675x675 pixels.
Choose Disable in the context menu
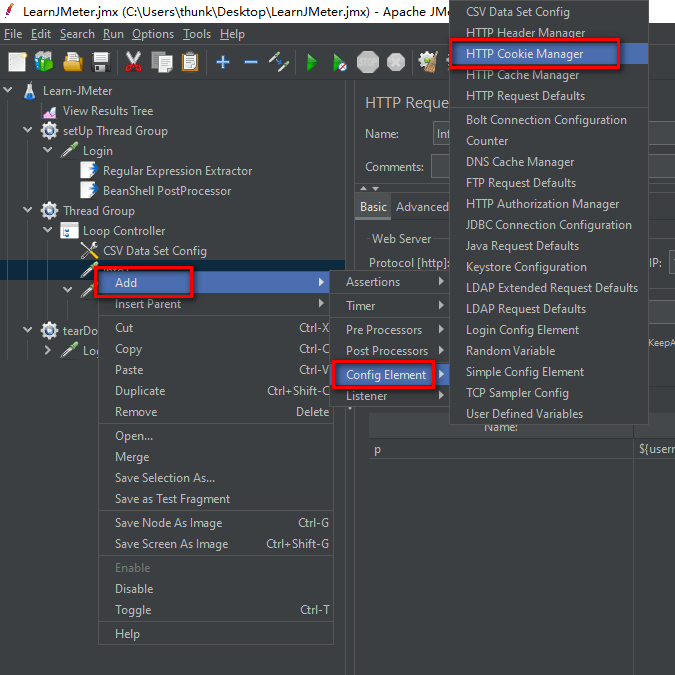[x=214, y=589]
